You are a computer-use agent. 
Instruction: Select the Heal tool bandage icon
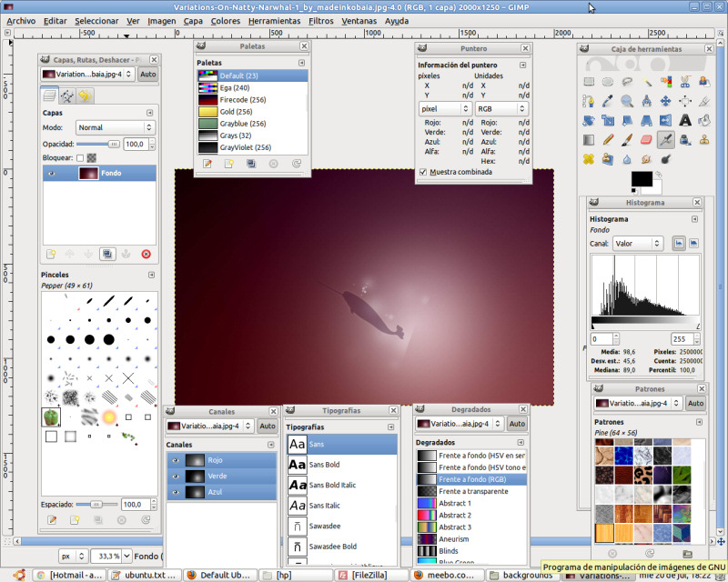pyautogui.click(x=589, y=159)
